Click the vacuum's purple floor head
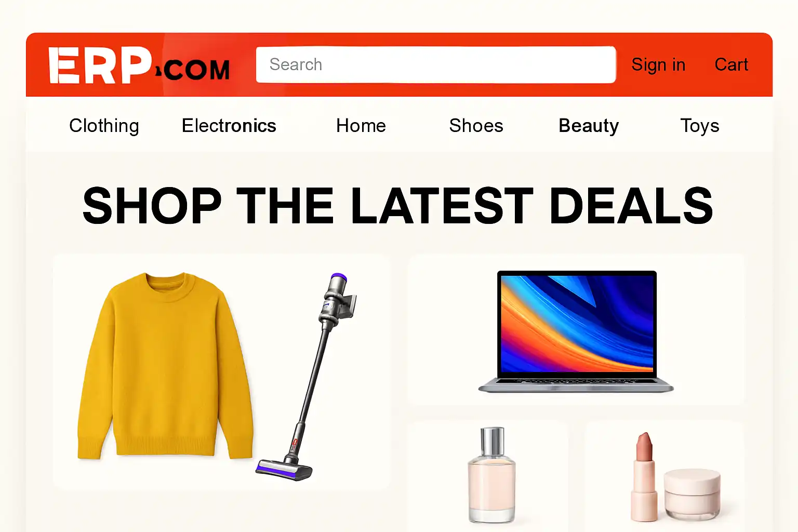 pyautogui.click(x=284, y=470)
